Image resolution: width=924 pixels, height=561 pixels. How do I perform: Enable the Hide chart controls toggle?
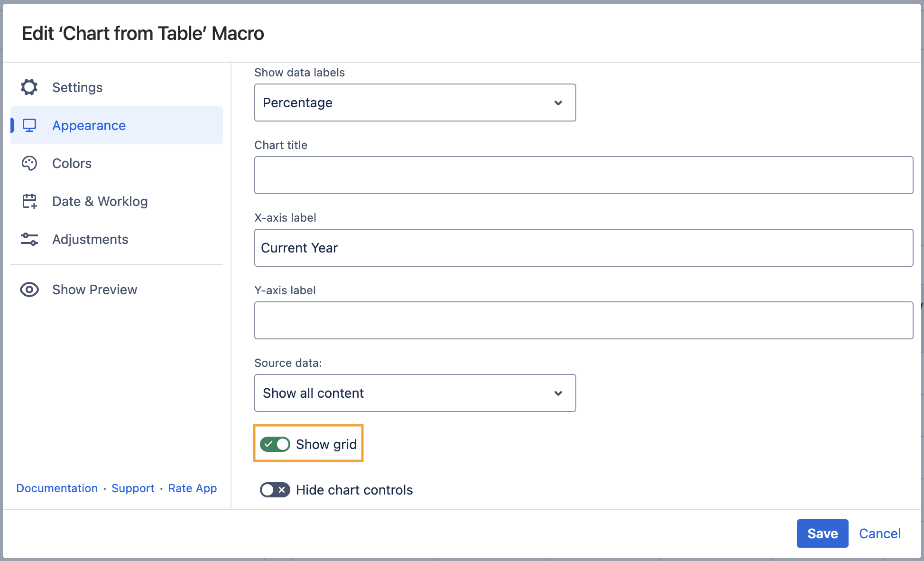275,490
